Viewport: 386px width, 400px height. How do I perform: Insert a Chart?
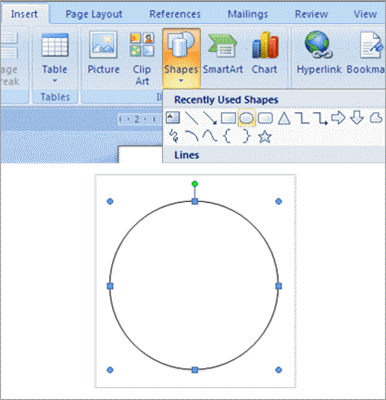point(265,53)
